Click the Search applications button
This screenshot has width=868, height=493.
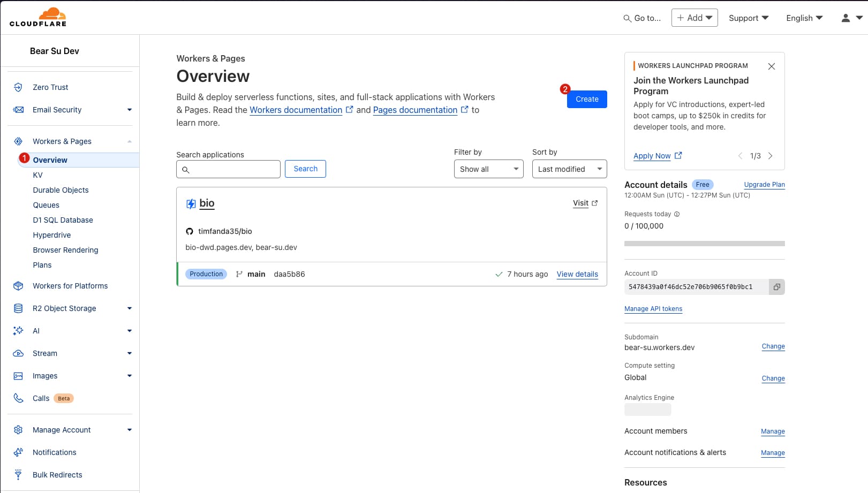pyautogui.click(x=305, y=169)
